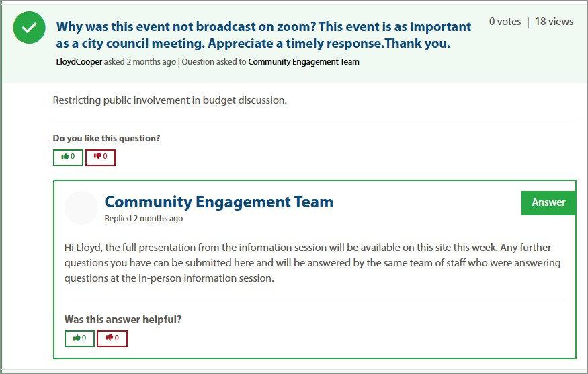This screenshot has width=588, height=374.
Task: Mark the answer helpful with thumbs up
Action: pyautogui.click(x=79, y=338)
